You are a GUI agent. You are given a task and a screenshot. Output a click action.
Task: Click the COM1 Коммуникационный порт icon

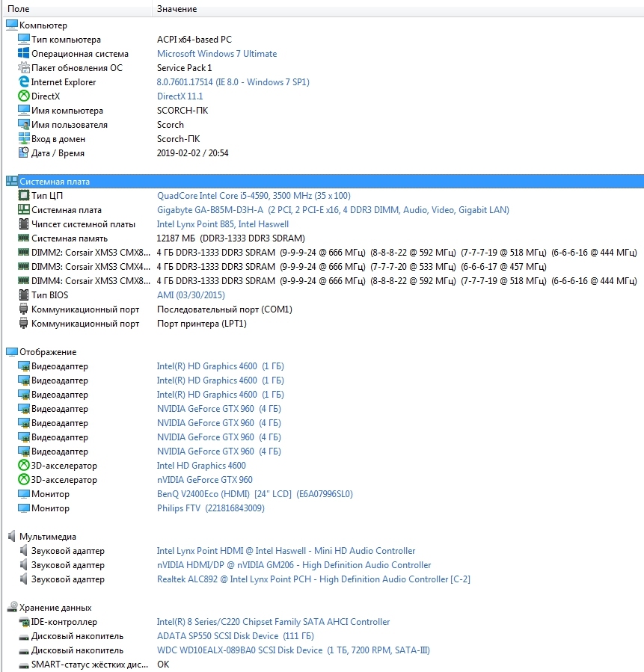[x=24, y=309]
